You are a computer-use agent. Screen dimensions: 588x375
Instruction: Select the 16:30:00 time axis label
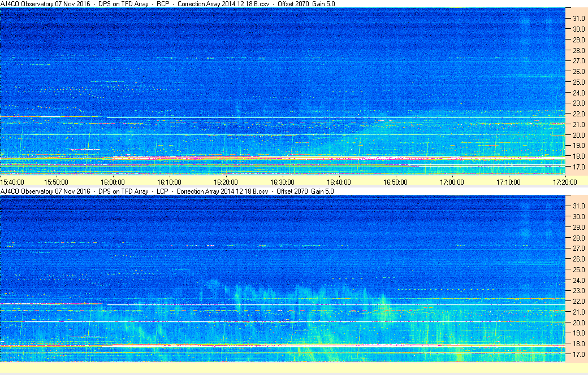(282, 182)
